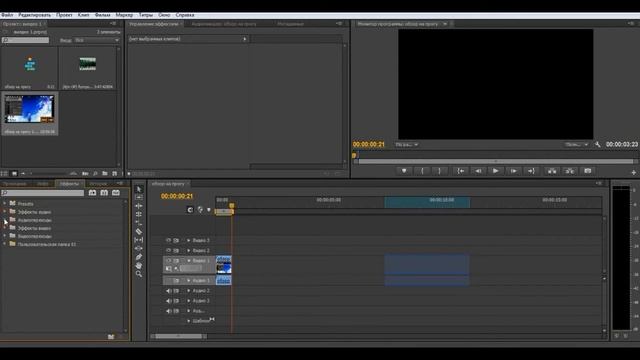Open the Справка menu
Image resolution: width=640 pixels, height=360 pixels.
point(185,15)
